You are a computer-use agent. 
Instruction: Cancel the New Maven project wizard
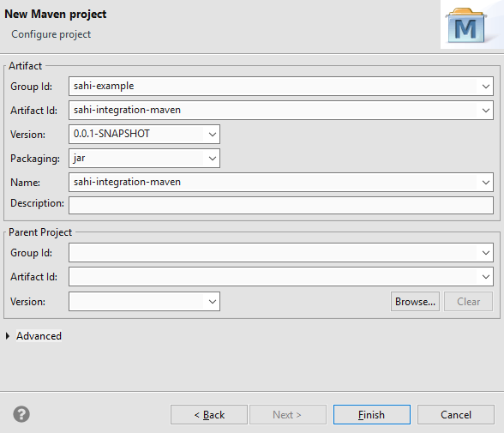(456, 415)
